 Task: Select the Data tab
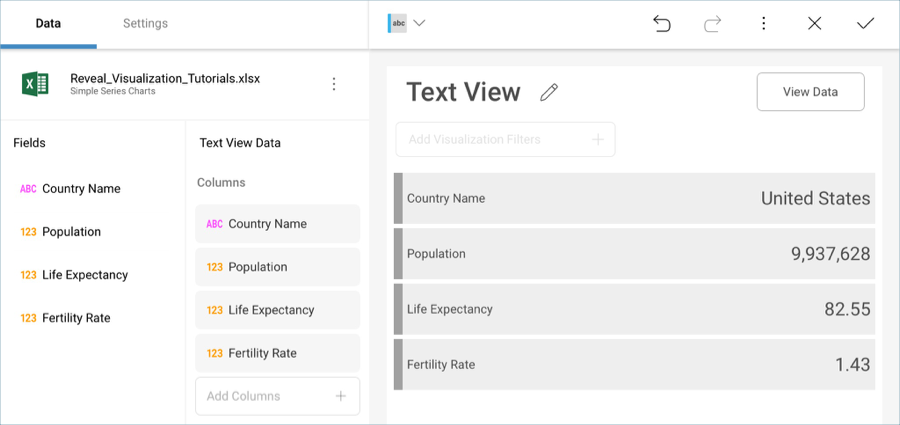click(x=48, y=23)
